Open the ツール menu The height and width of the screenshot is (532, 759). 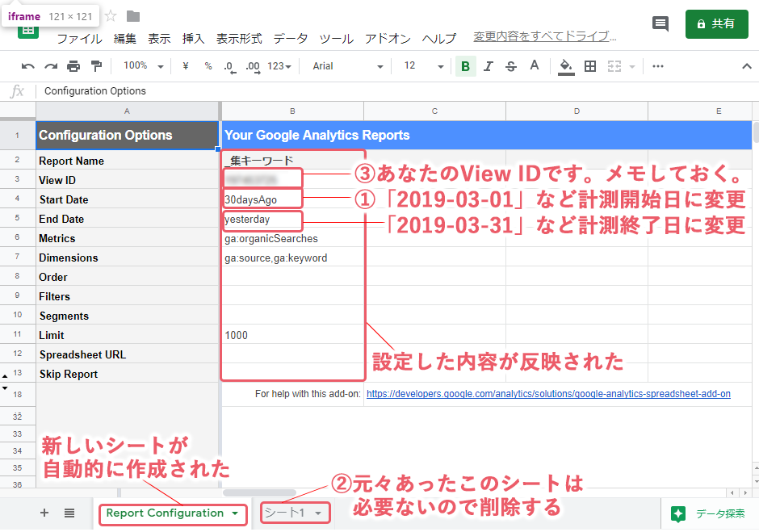click(337, 39)
